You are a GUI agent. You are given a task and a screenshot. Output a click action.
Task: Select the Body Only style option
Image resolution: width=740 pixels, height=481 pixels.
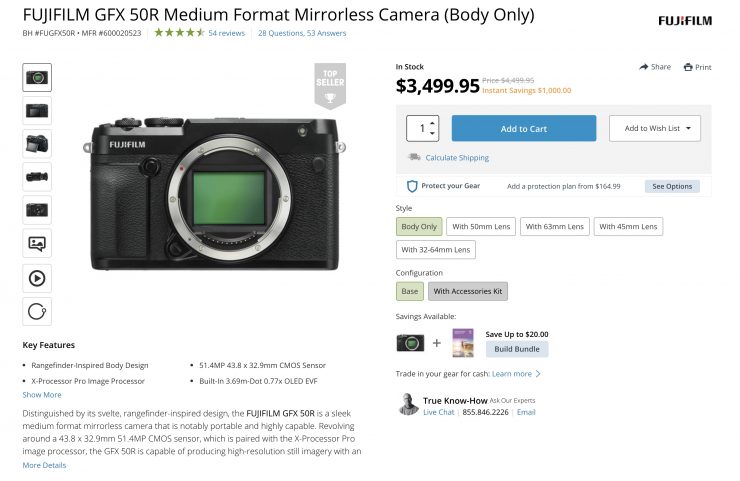tap(418, 227)
